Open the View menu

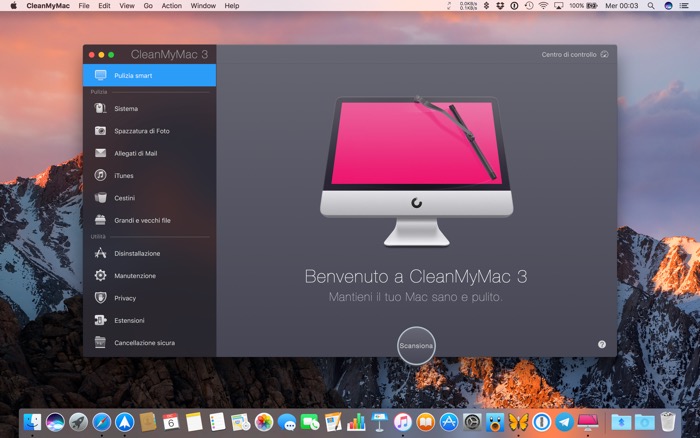tap(127, 6)
